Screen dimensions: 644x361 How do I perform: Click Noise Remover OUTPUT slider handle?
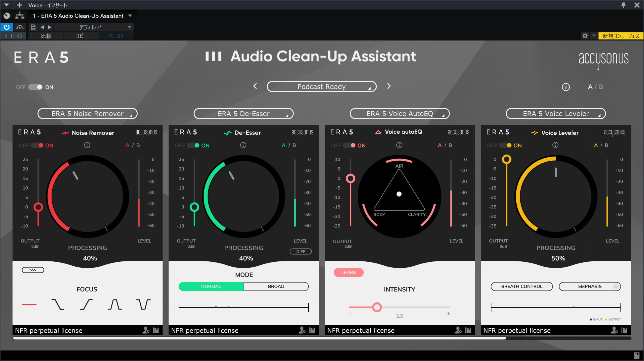pos(38,207)
